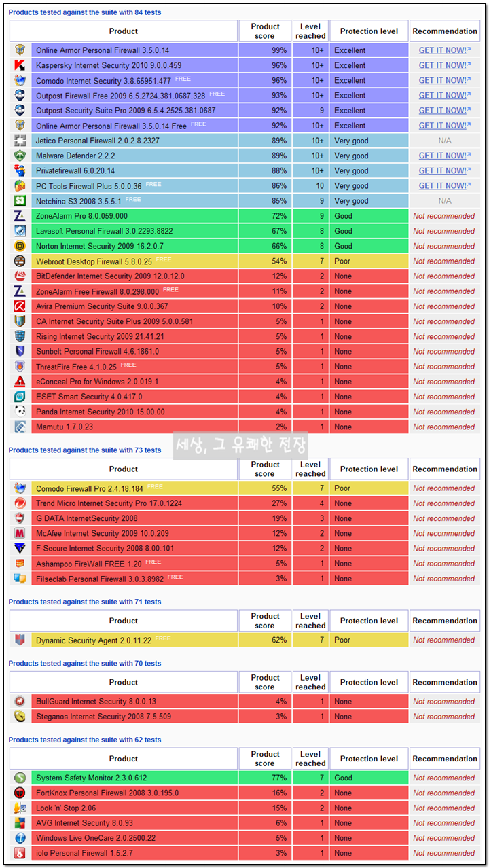
Task: Click the Online Armor Personal Firewall 3.5.0.14 icon
Action: tap(20, 50)
